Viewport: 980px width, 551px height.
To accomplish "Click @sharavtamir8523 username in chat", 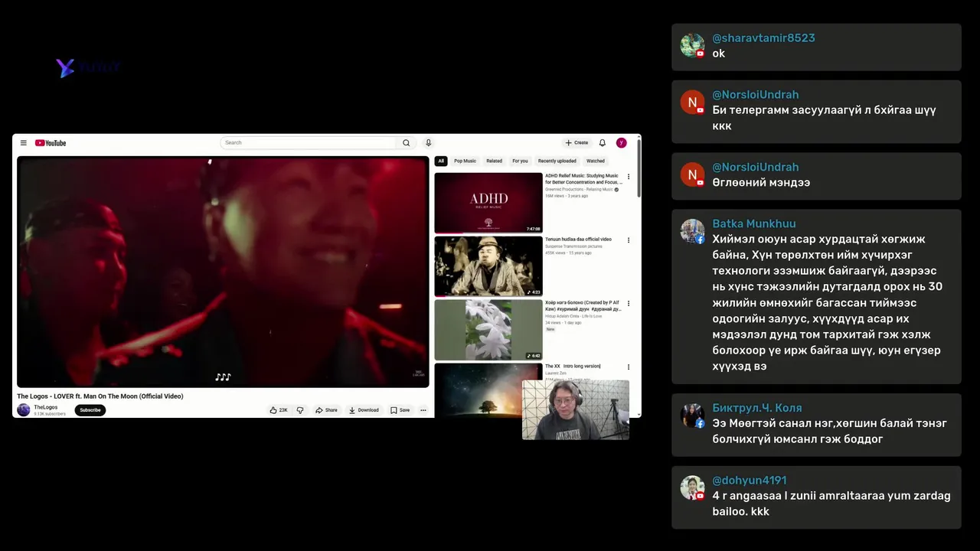I will pos(763,38).
